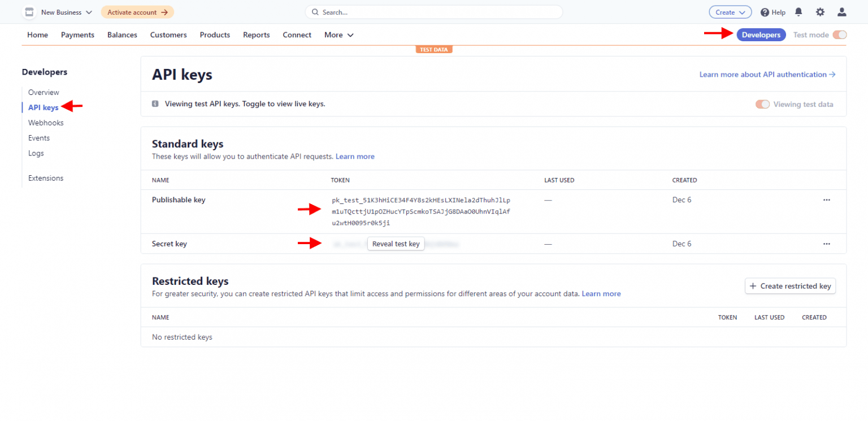Open Events in the Developers sidebar
Image resolution: width=868 pixels, height=421 pixels.
pyautogui.click(x=39, y=138)
